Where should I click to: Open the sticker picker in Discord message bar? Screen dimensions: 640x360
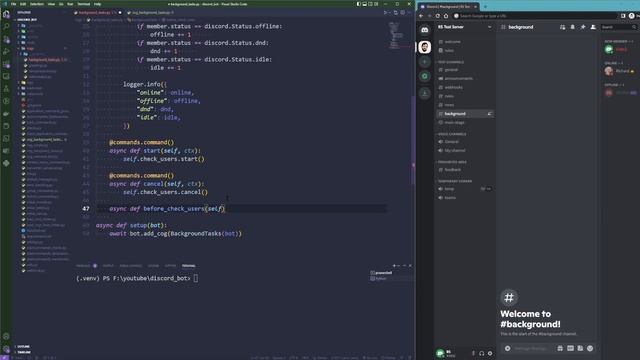click(580, 348)
